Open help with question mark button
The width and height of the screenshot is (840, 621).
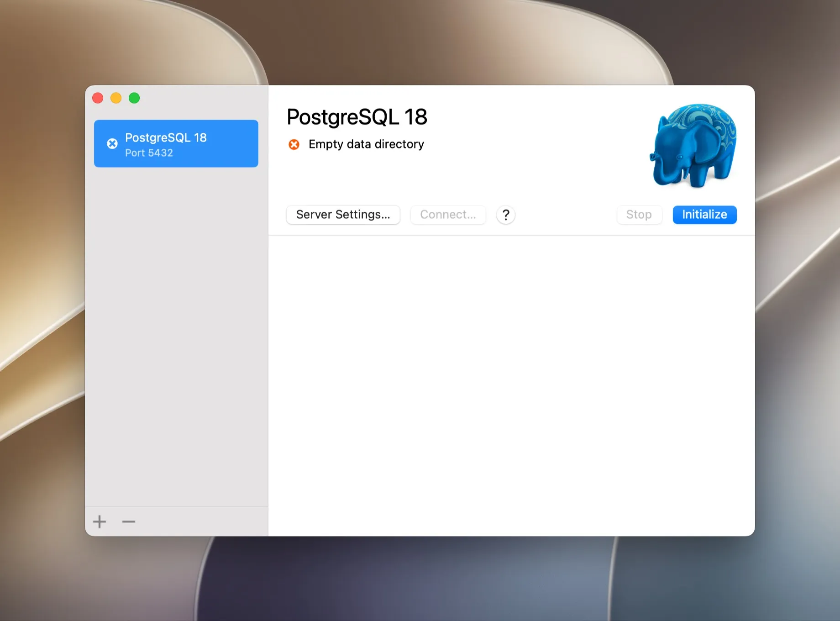point(506,215)
